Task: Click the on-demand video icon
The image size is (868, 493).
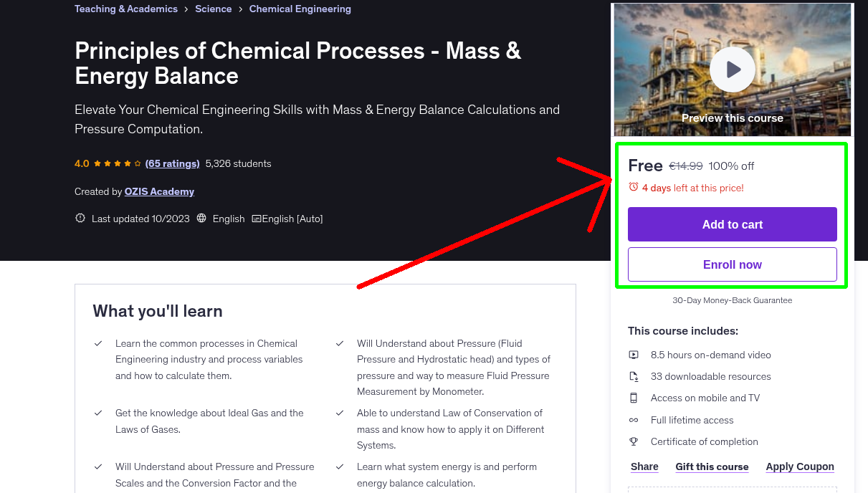Action: pos(634,355)
